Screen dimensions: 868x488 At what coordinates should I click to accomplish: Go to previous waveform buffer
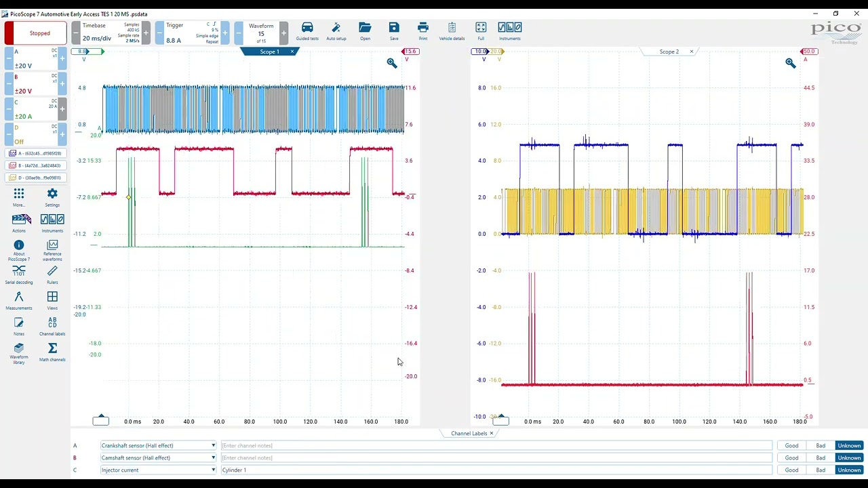[239, 33]
